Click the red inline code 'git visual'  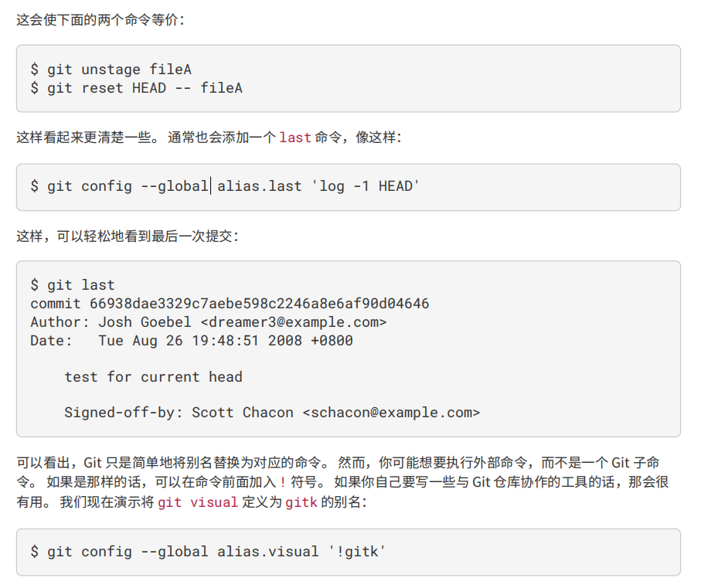[198, 502]
